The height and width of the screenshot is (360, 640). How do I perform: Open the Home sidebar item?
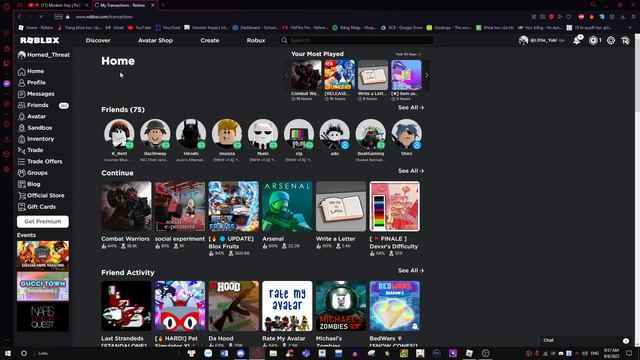click(x=31, y=71)
